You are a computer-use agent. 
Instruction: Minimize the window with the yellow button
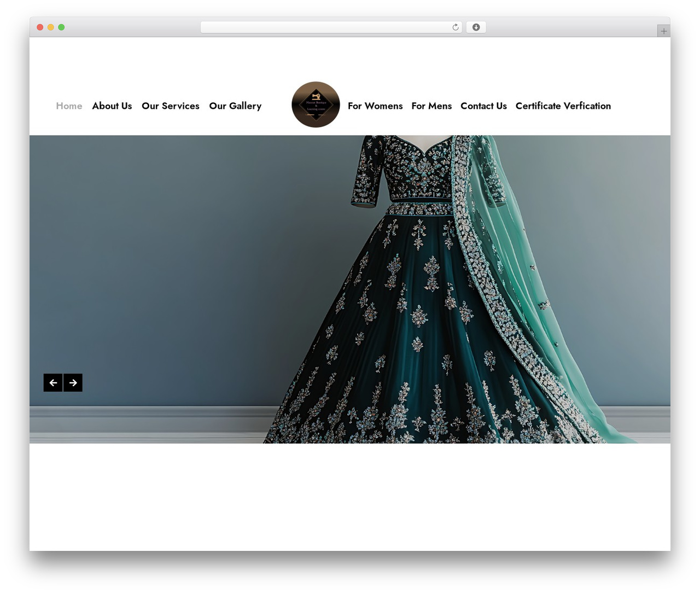[x=51, y=27]
